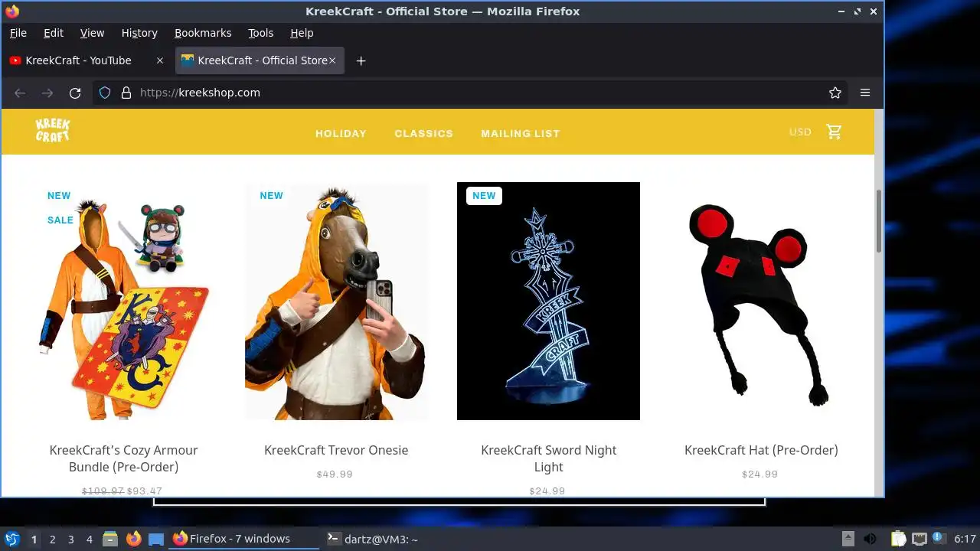Open the File menu
Screen dimensions: 980x551
click(x=18, y=33)
